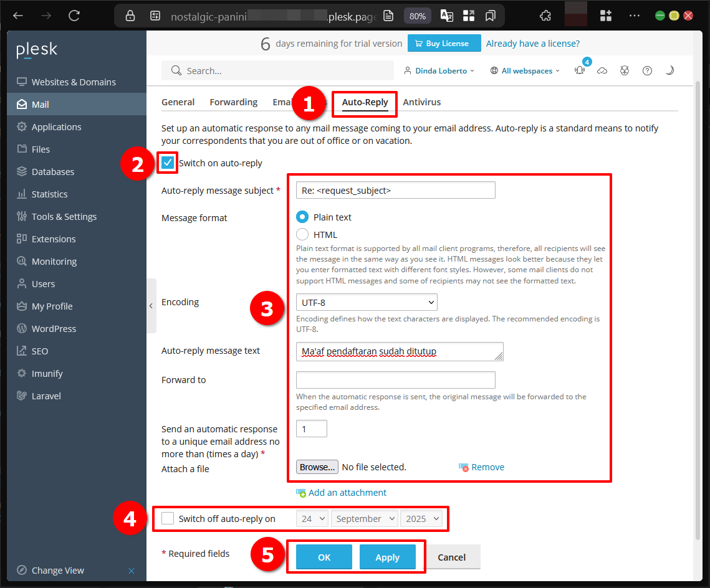Click the Apply button
This screenshot has width=710, height=588.
point(388,557)
